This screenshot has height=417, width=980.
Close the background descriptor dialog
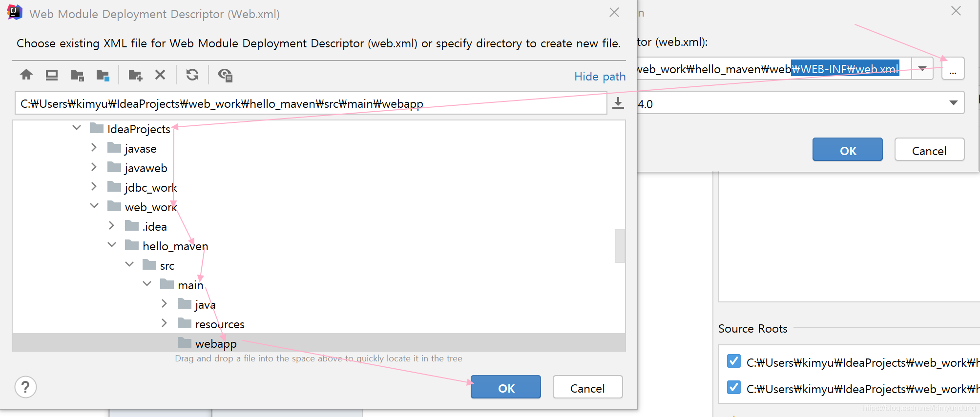click(956, 11)
